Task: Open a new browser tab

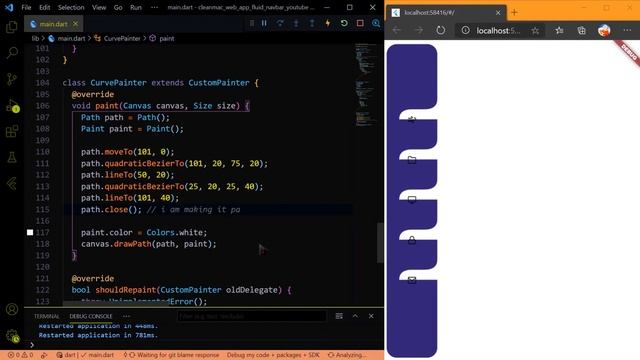Action: pos(514,13)
